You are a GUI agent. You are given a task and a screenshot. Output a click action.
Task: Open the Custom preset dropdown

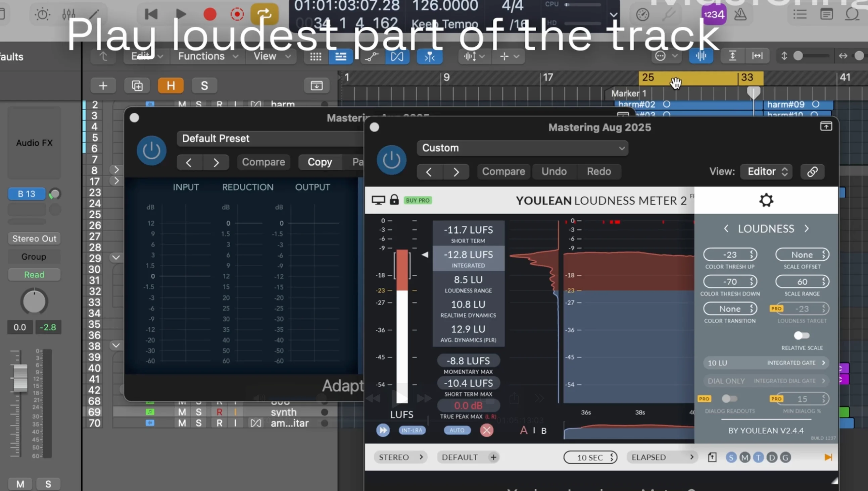pyautogui.click(x=522, y=148)
